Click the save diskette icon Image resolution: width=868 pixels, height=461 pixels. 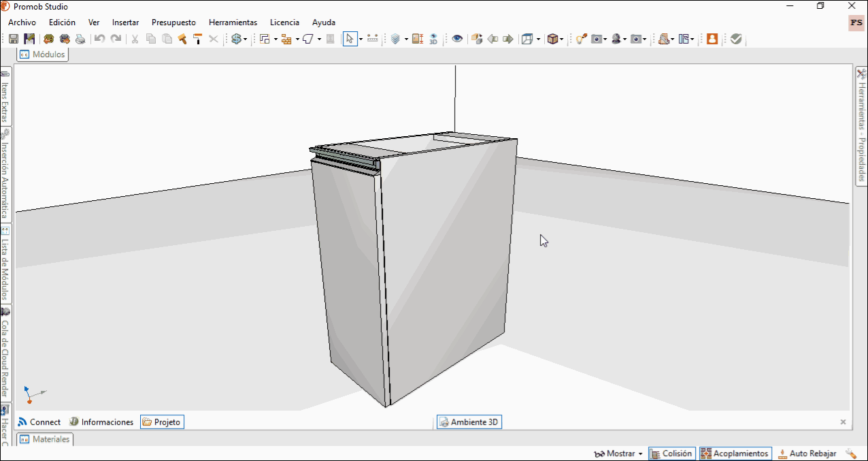(x=14, y=39)
